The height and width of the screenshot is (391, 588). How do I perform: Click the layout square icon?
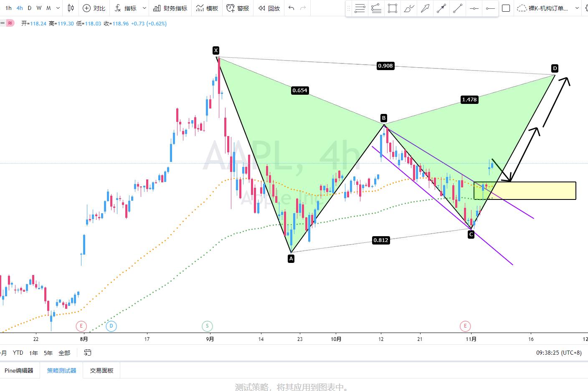point(506,8)
